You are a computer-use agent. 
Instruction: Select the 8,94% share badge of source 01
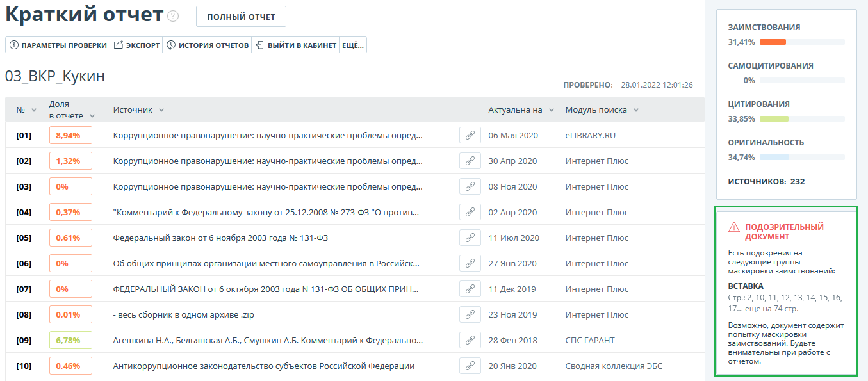coord(70,135)
